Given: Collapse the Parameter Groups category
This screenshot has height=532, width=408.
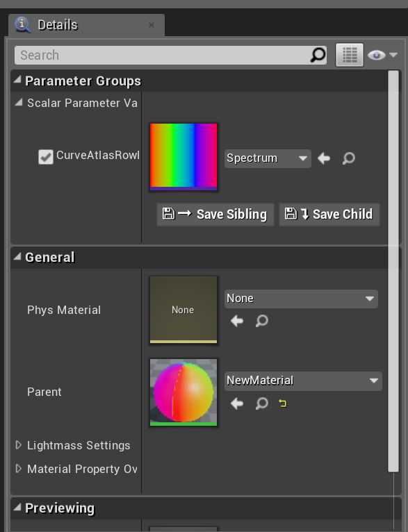Looking at the screenshot, I should 17,81.
